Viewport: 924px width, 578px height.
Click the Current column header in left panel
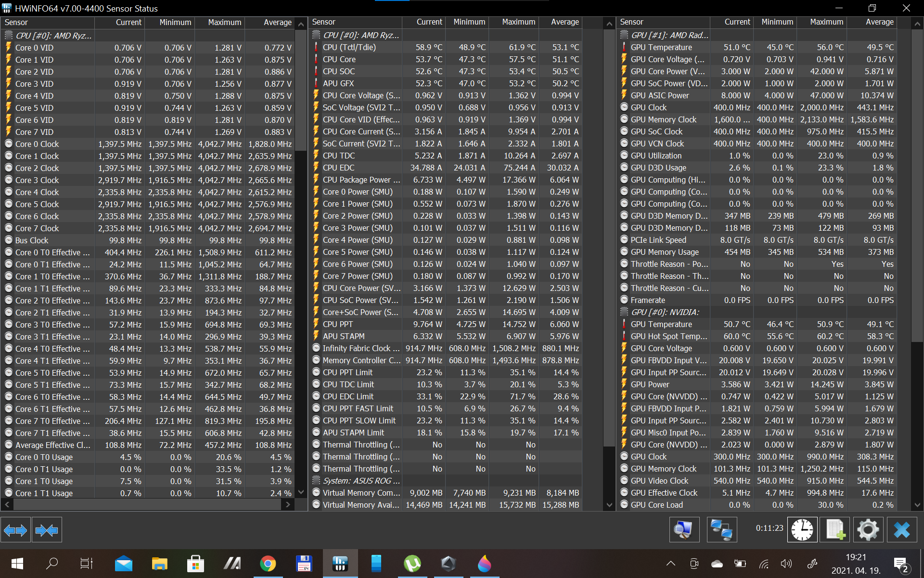[120, 23]
